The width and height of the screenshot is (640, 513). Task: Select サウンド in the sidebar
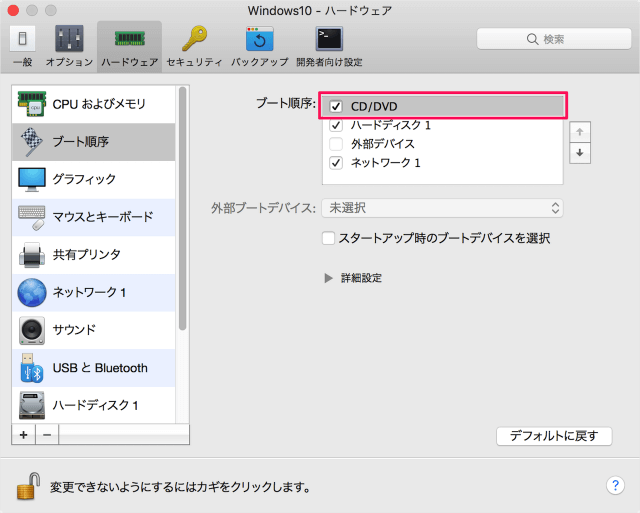click(x=96, y=330)
